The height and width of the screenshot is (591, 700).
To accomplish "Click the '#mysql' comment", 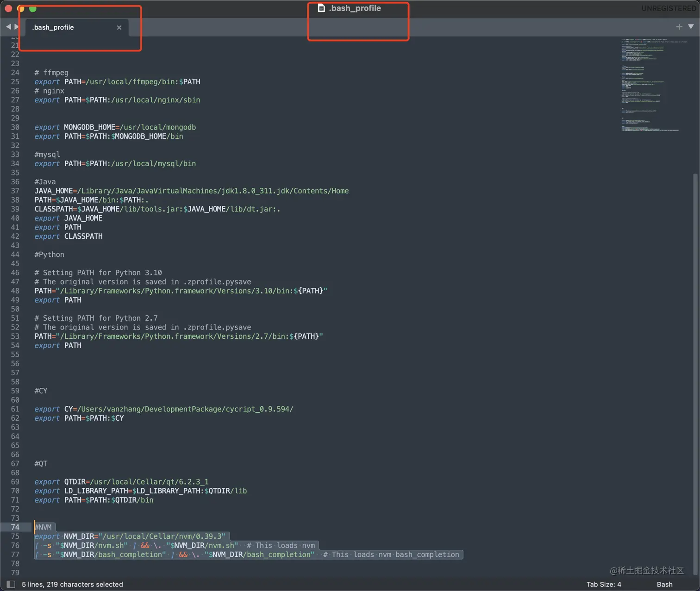I will click(47, 155).
